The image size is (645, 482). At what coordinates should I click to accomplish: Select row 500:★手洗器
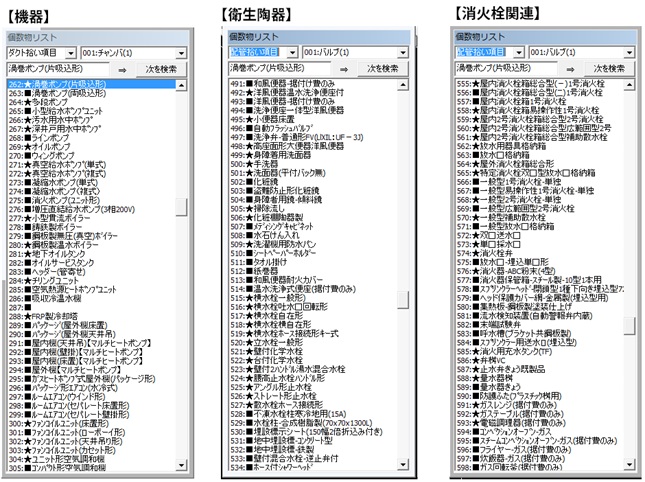coord(313,164)
